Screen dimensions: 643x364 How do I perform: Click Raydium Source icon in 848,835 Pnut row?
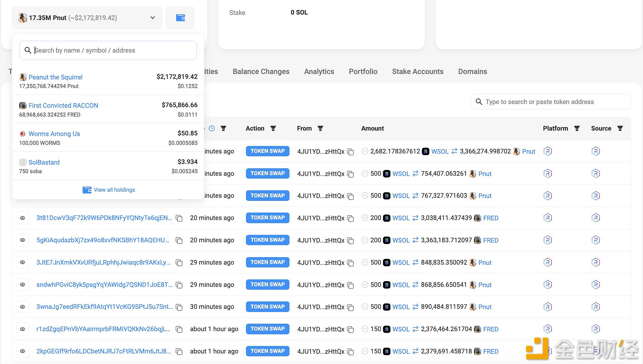tap(596, 262)
